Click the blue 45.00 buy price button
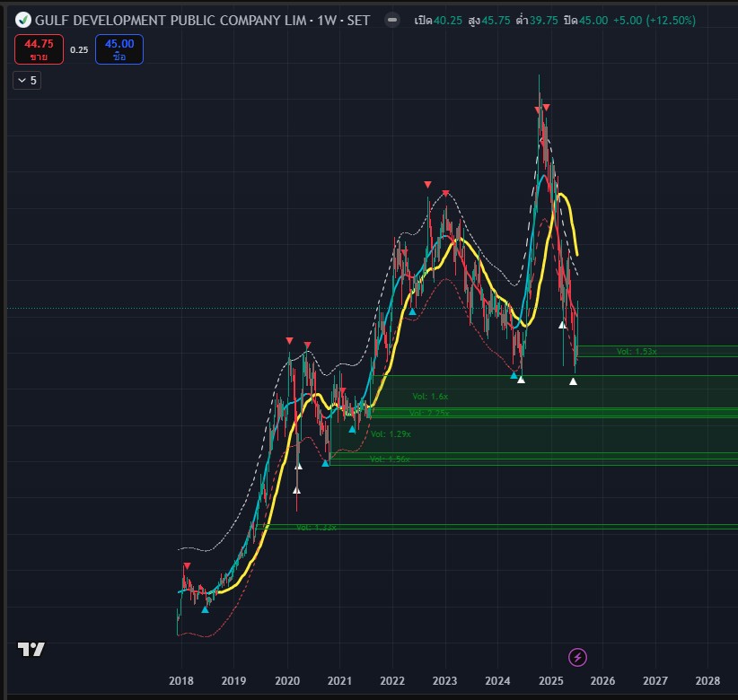The width and height of the screenshot is (738, 700). 119,49
